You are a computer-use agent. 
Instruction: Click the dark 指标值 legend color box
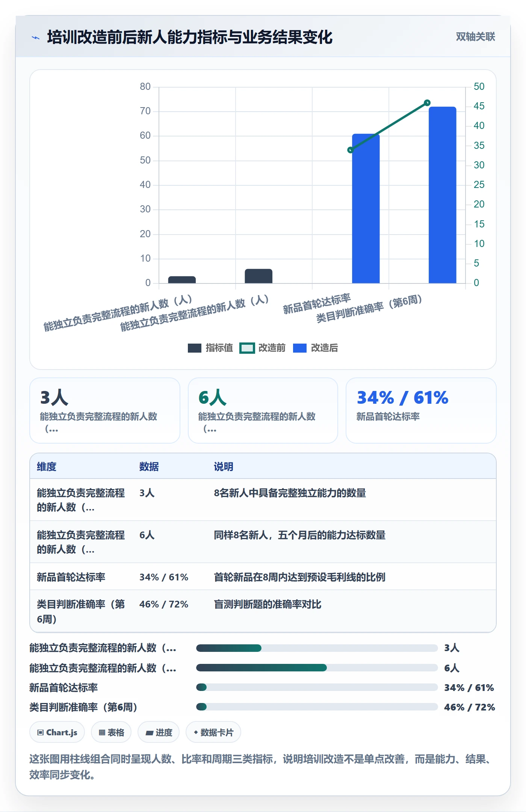tap(195, 348)
